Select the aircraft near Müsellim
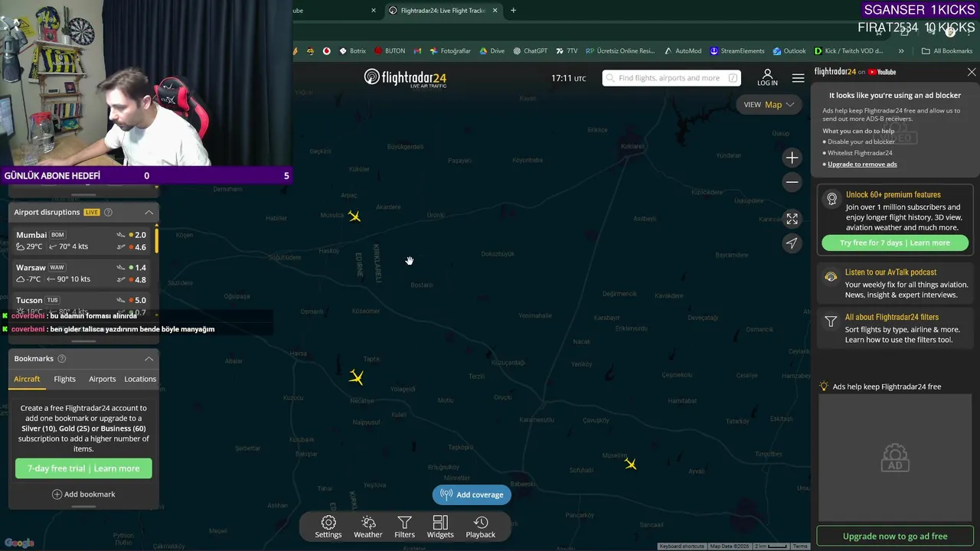The image size is (980, 551). coord(630,464)
